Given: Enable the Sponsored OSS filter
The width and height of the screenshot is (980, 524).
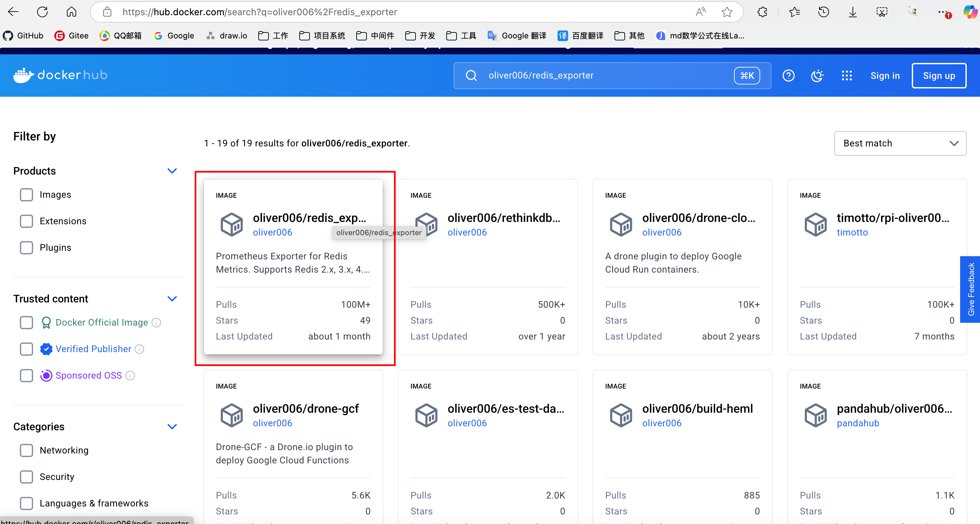Looking at the screenshot, I should [x=26, y=376].
